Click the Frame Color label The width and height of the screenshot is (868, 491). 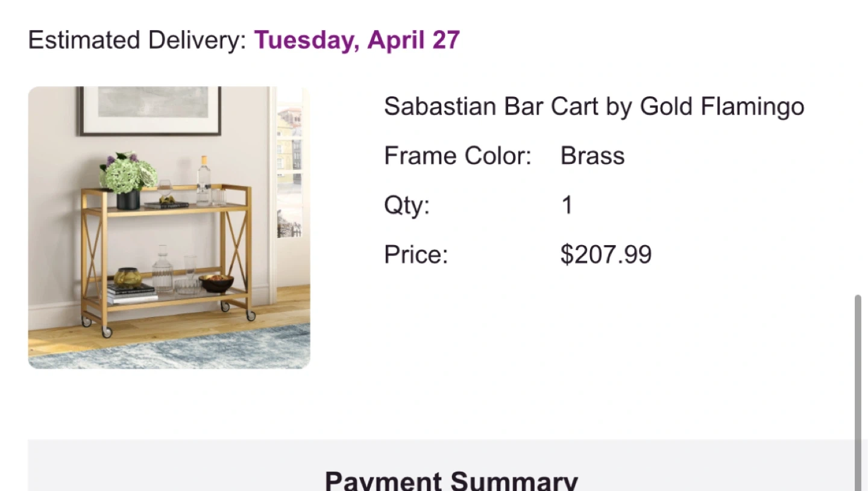(x=458, y=156)
